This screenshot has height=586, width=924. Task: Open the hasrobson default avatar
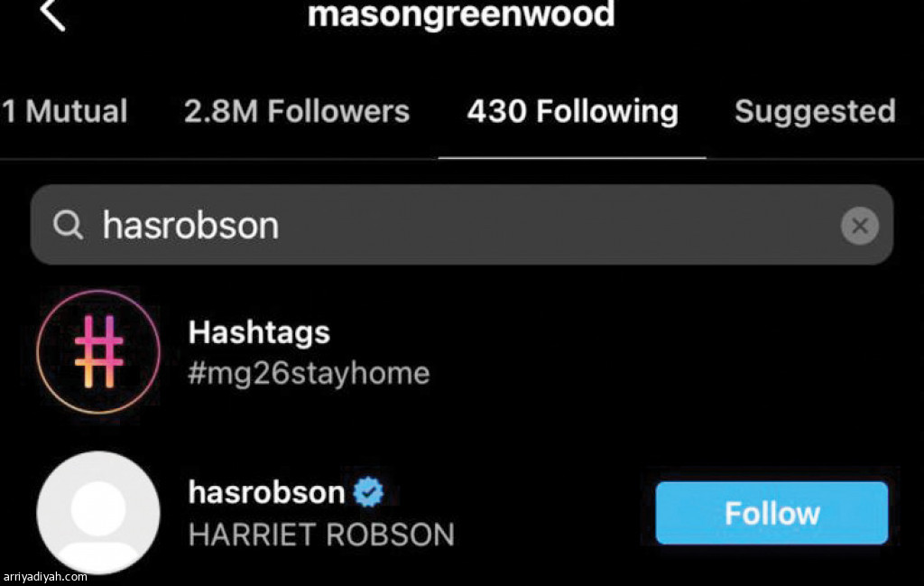pos(98,513)
